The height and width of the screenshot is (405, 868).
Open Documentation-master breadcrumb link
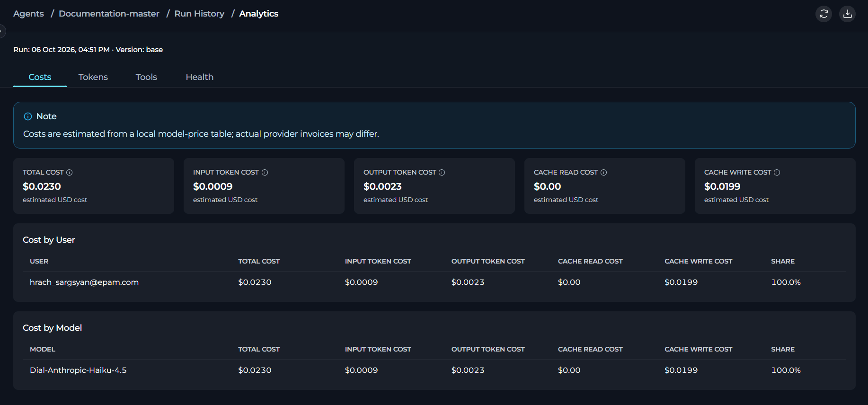tap(109, 14)
